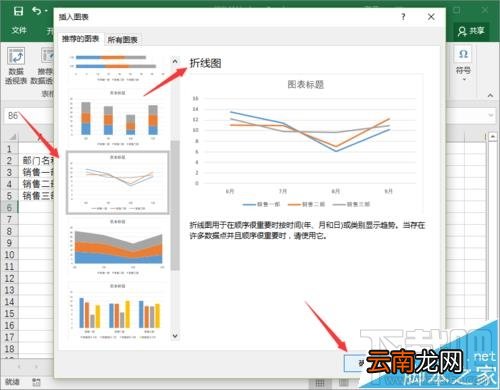Viewport: 500px width, 390px height.
Task: Select the stacked column chart thumbnail
Action: click(x=118, y=118)
